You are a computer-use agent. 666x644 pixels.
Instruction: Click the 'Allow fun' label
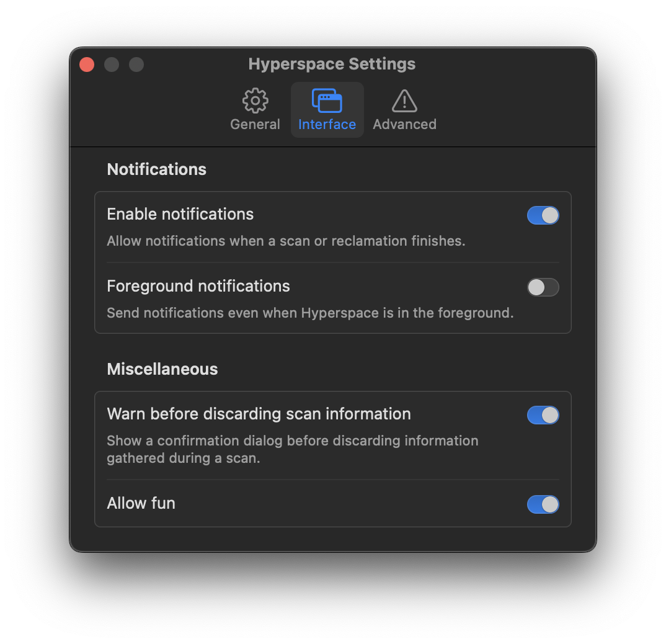coord(141,503)
